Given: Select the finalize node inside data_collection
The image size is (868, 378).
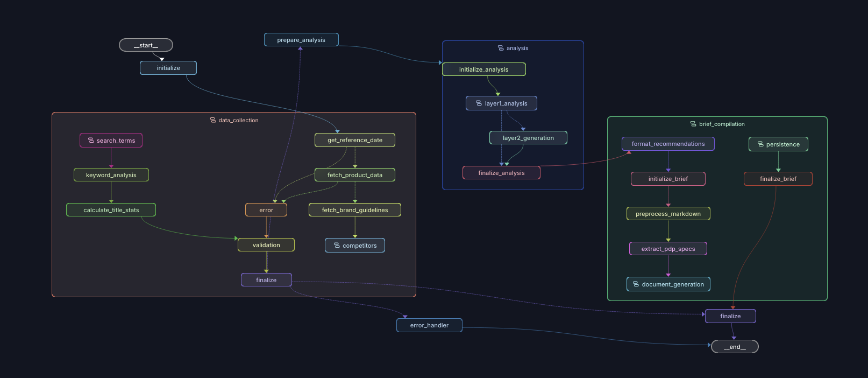Looking at the screenshot, I should pos(266,280).
